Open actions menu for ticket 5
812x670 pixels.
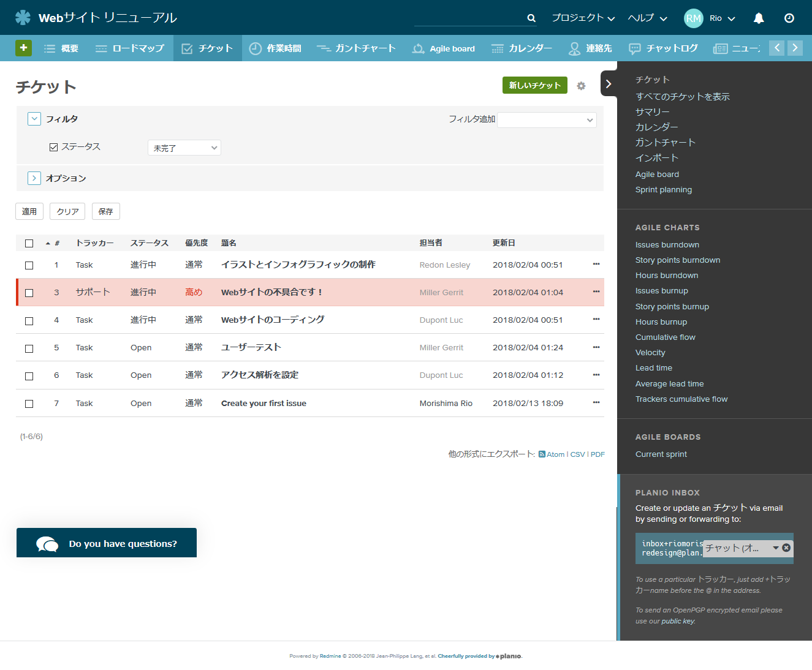pos(596,347)
